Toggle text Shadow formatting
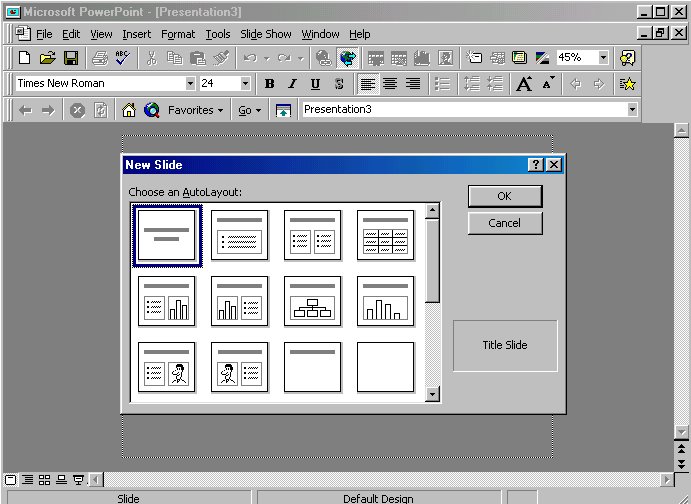 click(x=338, y=84)
